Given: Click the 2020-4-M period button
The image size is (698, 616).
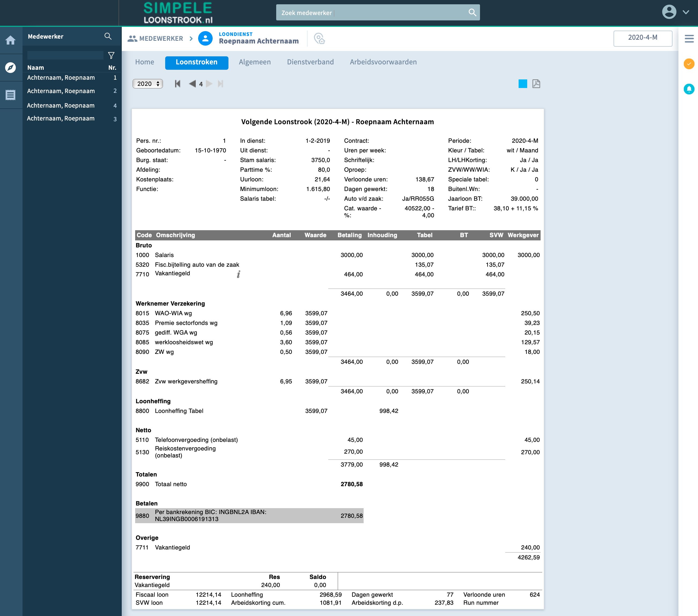Looking at the screenshot, I should pos(642,38).
